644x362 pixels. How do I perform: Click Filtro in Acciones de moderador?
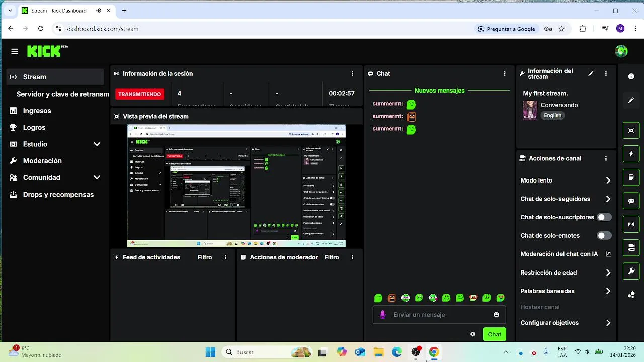[x=332, y=257]
